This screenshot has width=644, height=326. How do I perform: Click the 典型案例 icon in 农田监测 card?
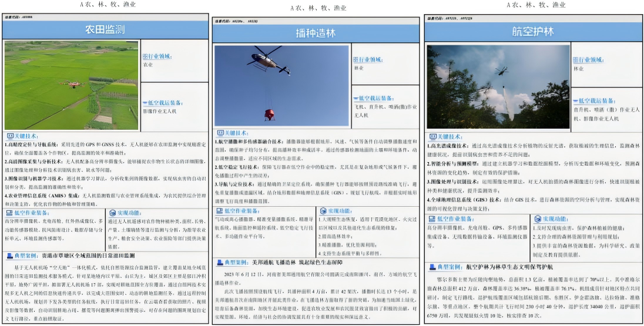point(10,256)
